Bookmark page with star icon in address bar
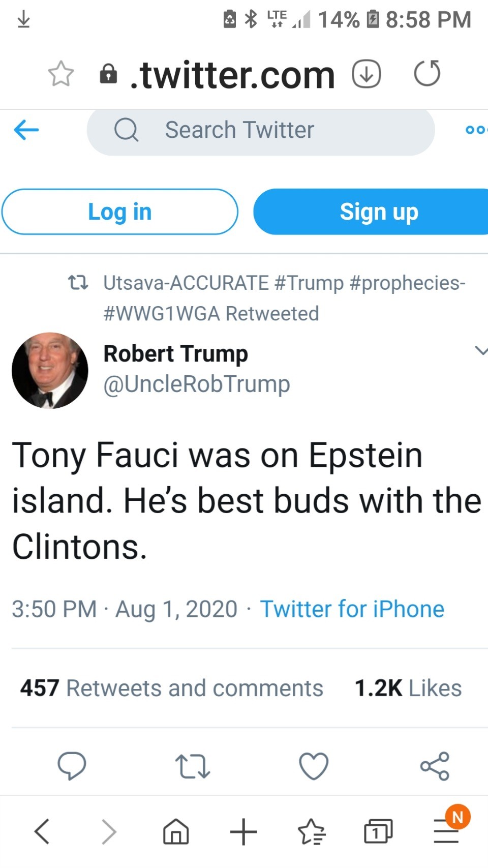This screenshot has height=868, width=488. pyautogui.click(x=61, y=74)
